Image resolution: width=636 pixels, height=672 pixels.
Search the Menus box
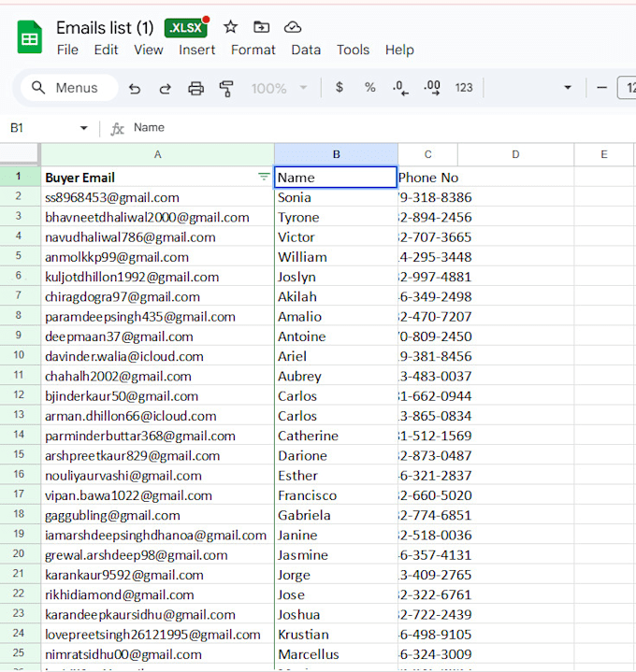[x=69, y=88]
